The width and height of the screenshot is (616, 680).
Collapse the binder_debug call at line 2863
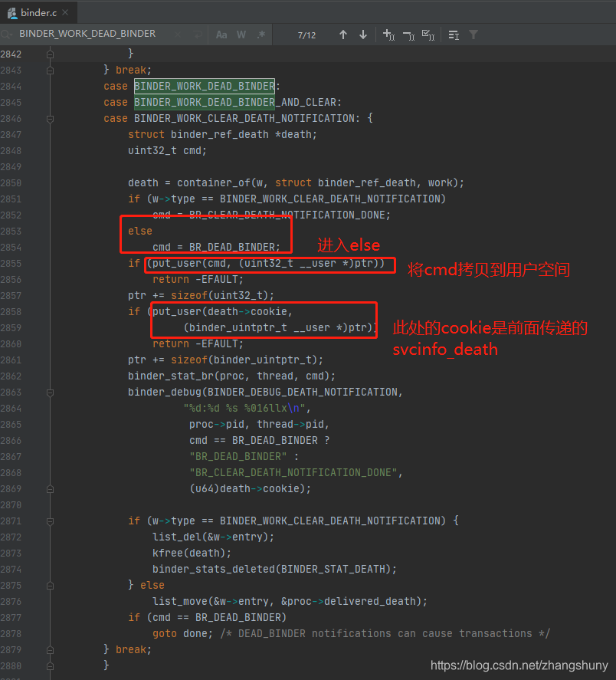pos(51,393)
